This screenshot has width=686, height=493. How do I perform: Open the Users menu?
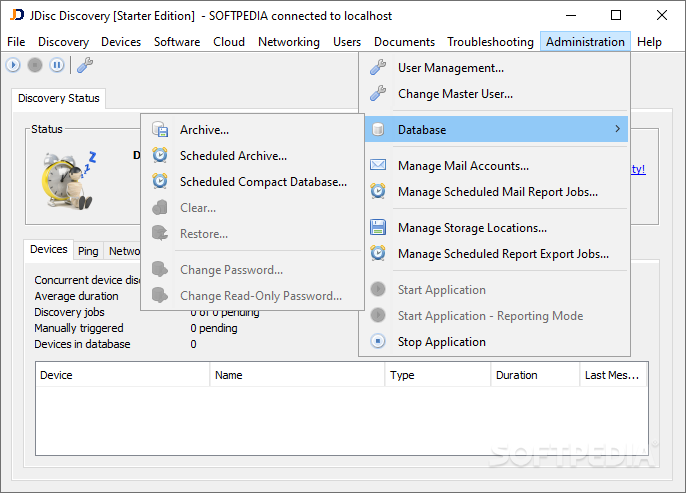[x=347, y=42]
